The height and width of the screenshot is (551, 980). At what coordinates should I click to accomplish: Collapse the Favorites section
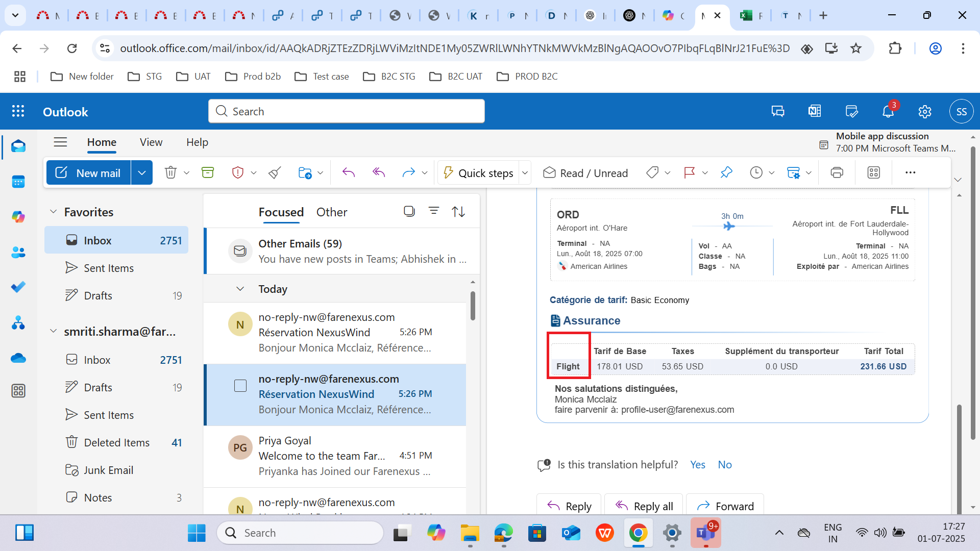coord(53,211)
